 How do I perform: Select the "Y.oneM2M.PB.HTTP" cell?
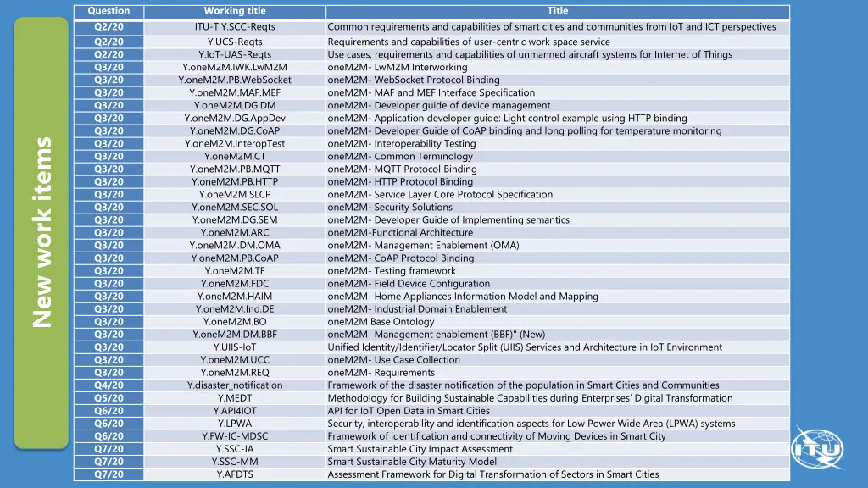[x=235, y=182]
